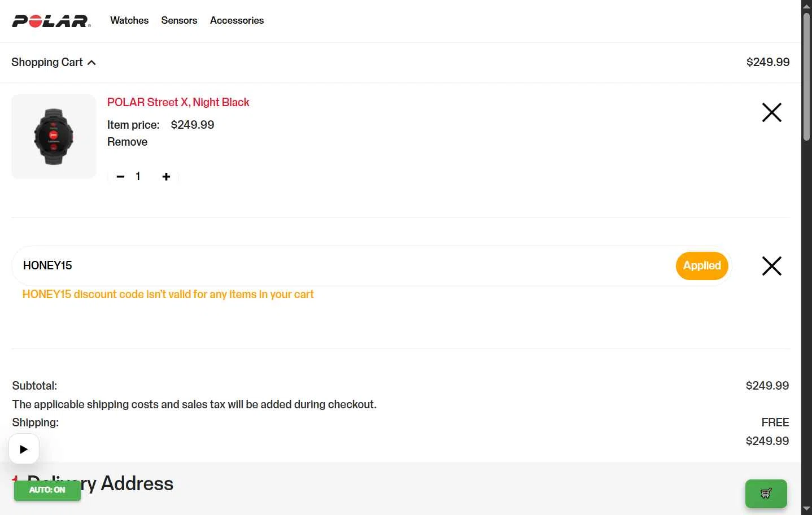Open the Sensors menu
The image size is (812, 515).
pyautogui.click(x=179, y=20)
